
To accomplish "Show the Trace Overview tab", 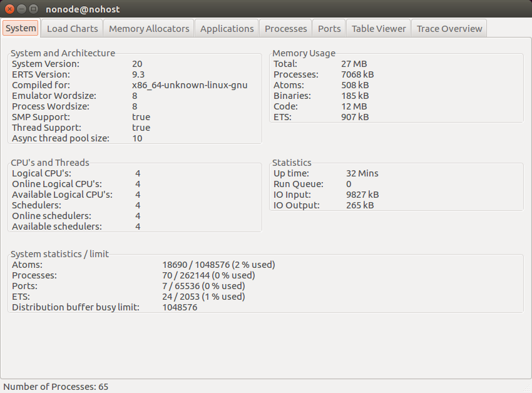I will pos(449,28).
